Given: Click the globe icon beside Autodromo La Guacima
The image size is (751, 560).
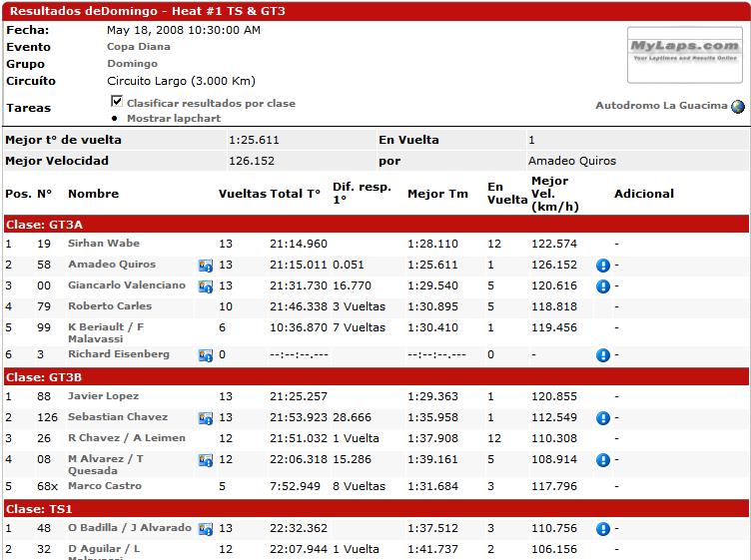Looking at the screenshot, I should click(x=738, y=106).
